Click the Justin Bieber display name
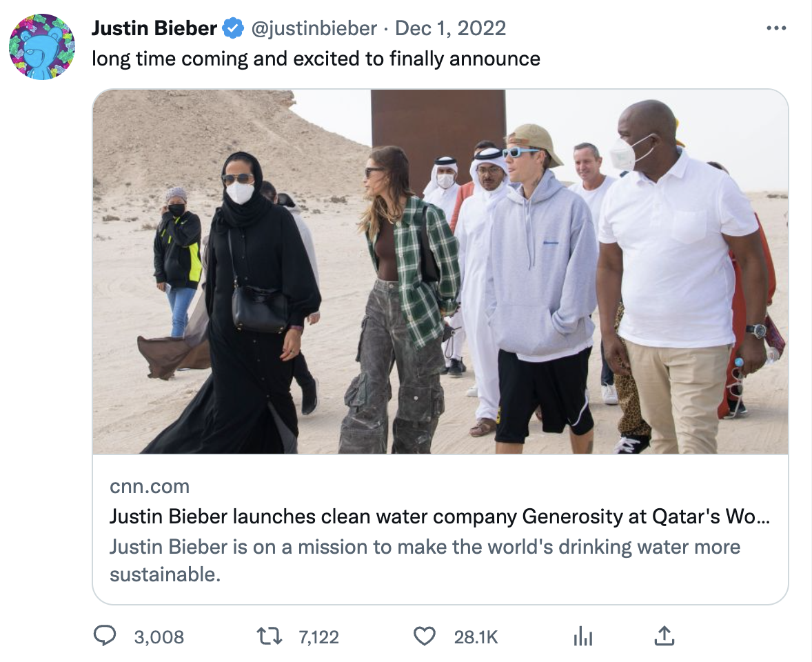Viewport: 812px width, 662px height. pyautogui.click(x=154, y=28)
